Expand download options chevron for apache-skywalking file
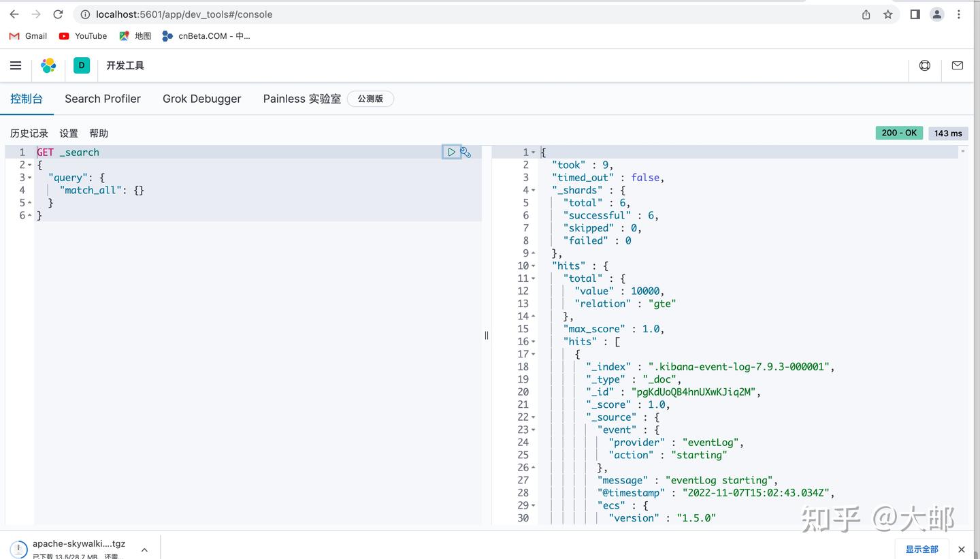The height and width of the screenshot is (559, 980). 144,548
